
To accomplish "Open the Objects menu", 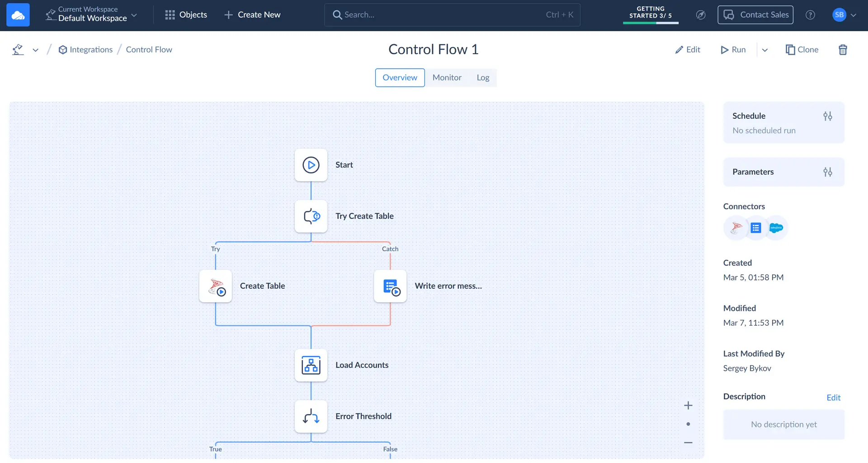I will 186,14.
